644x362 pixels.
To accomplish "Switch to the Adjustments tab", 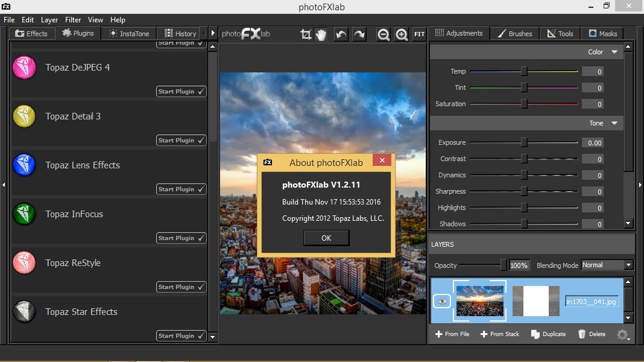I will point(459,33).
